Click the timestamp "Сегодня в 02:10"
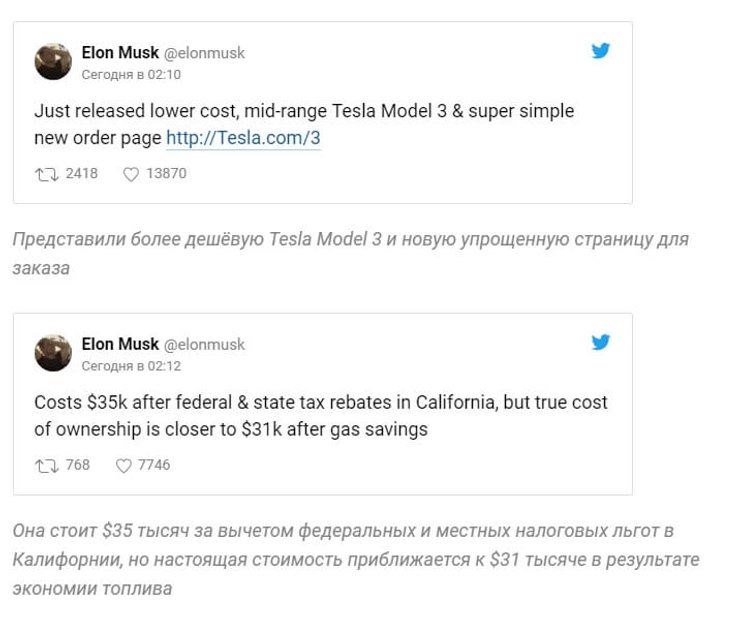Viewport: 740px width, 618px height. (x=131, y=74)
